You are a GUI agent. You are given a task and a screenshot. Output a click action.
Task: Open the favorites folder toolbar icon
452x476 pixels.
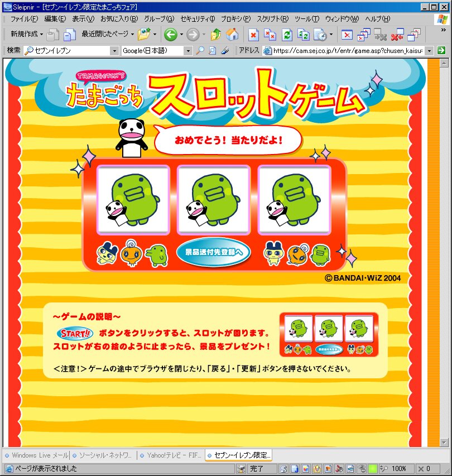click(x=144, y=34)
